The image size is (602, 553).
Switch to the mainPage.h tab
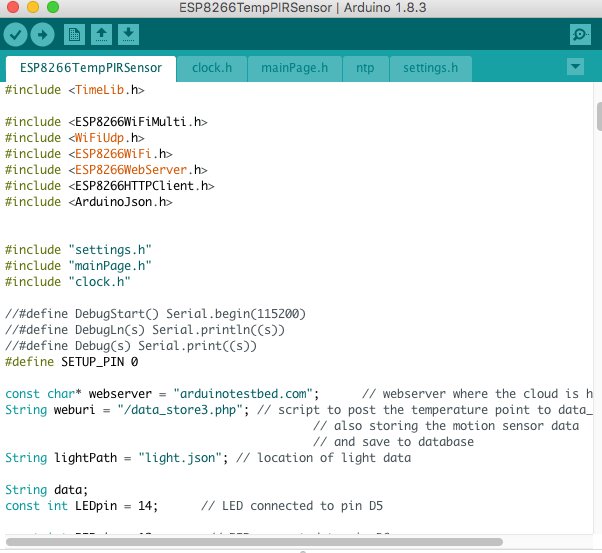pos(294,68)
